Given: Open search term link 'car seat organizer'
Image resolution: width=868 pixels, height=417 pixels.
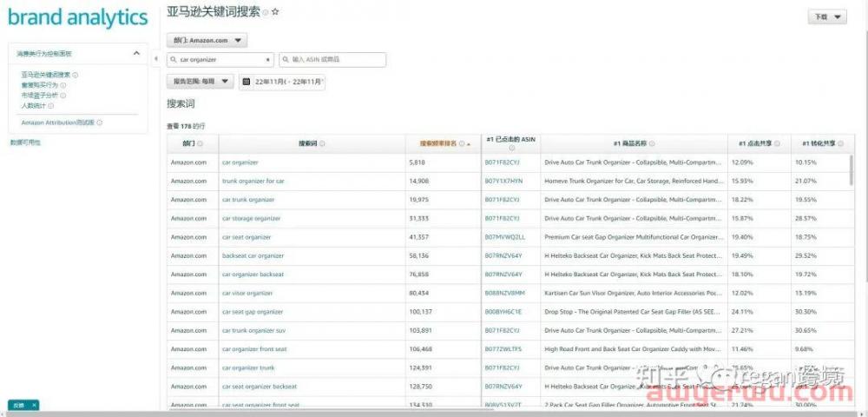Looking at the screenshot, I should 247,237.
